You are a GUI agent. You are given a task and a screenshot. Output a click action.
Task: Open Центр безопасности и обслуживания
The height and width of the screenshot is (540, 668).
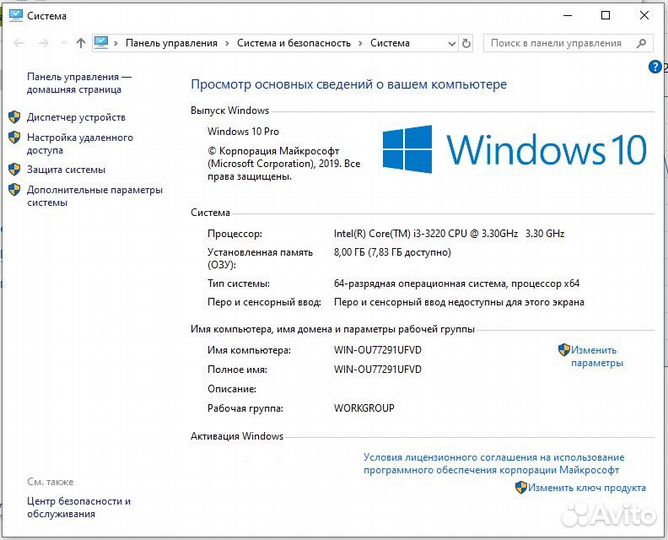(x=79, y=507)
